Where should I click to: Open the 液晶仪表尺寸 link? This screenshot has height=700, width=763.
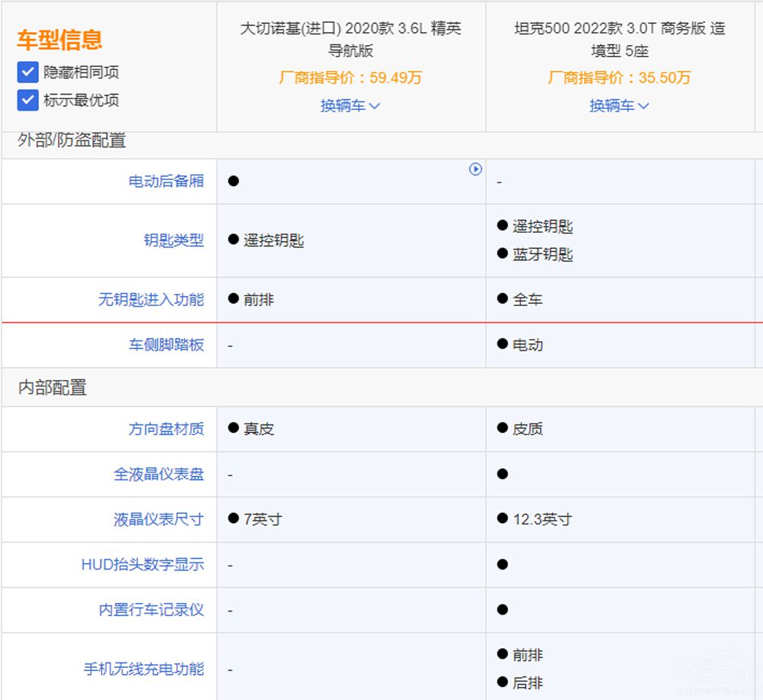pyautogui.click(x=158, y=519)
